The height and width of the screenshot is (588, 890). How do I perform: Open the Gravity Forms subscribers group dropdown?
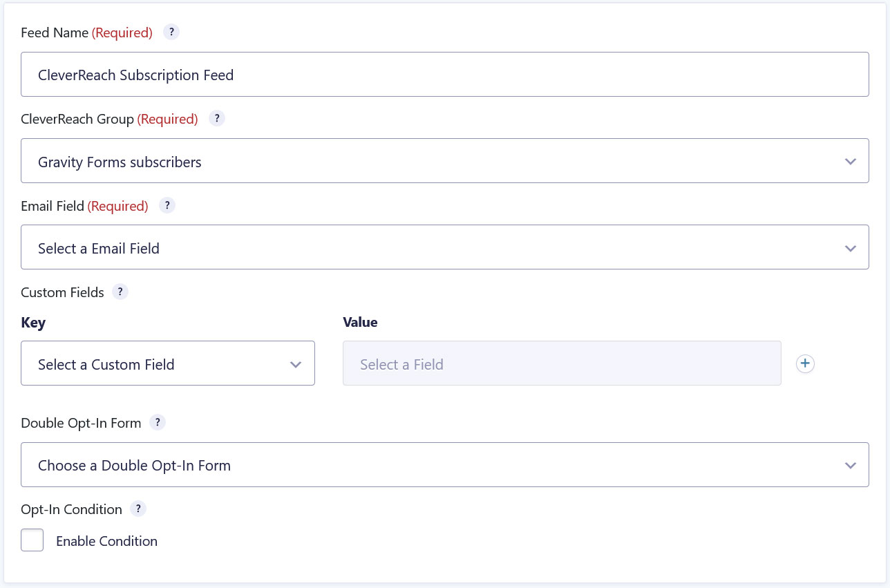click(445, 161)
